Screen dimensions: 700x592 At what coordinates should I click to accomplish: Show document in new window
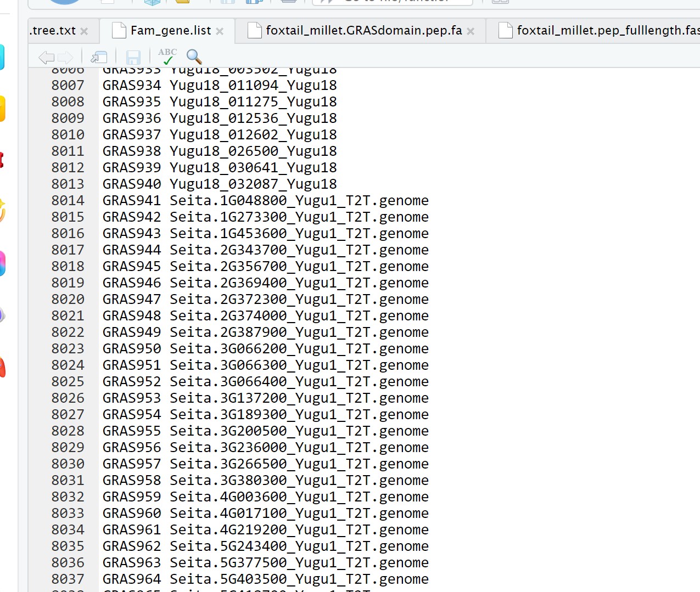(99, 57)
